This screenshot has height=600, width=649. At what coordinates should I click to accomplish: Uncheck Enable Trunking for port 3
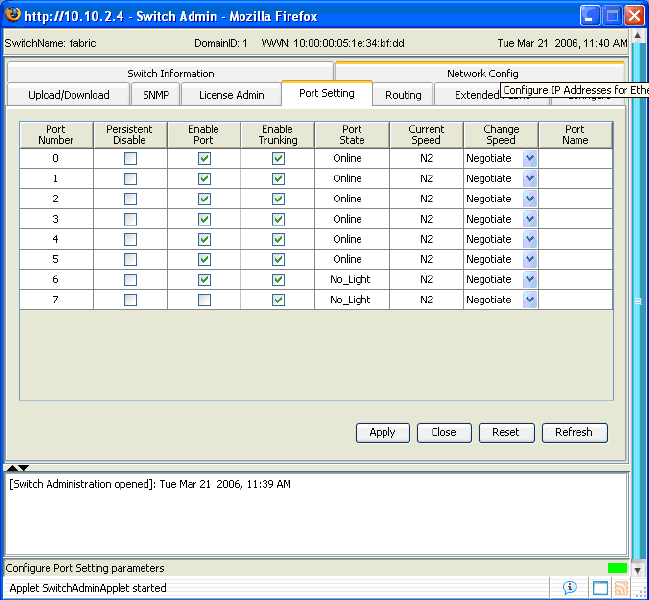[278, 219]
